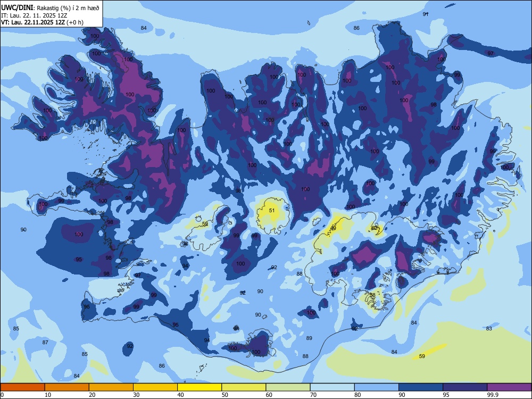
Task: Click the pale blue 70–80 legend swatch
Action: (x=332, y=387)
